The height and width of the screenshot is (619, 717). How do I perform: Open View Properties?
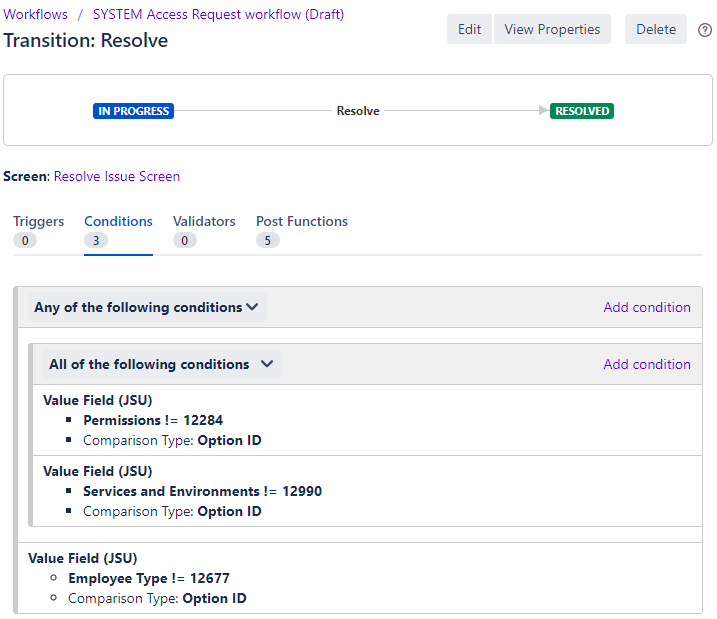pyautogui.click(x=552, y=29)
